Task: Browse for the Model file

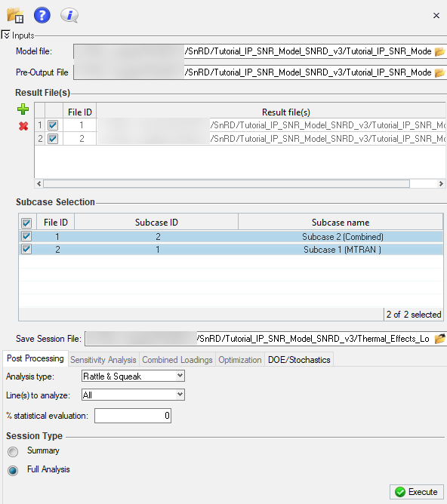Action: (439, 51)
